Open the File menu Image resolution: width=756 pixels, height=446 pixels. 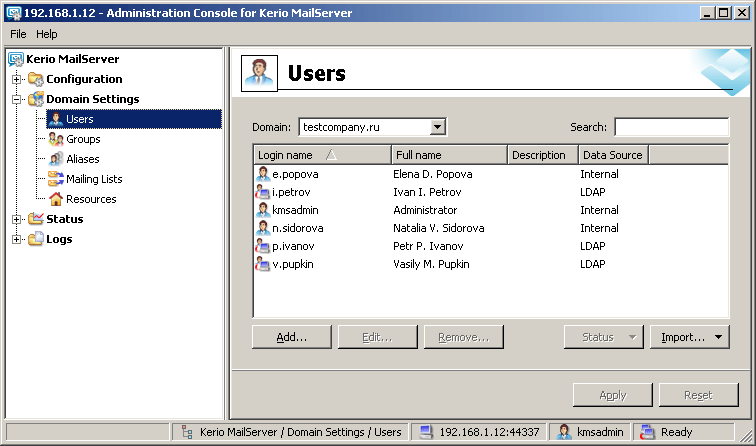coord(18,34)
